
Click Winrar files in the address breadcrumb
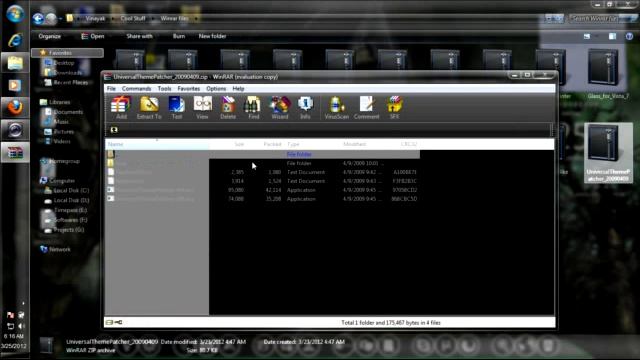pyautogui.click(x=174, y=19)
